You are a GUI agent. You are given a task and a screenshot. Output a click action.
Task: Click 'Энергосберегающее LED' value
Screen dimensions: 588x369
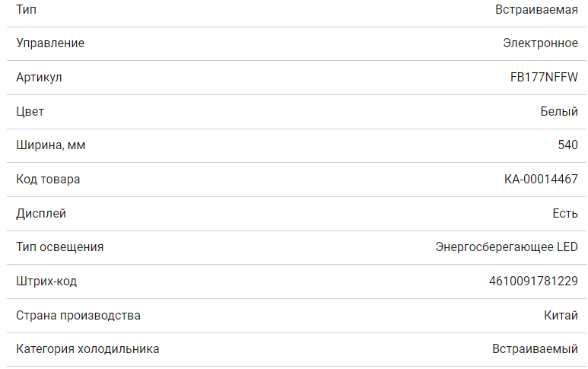507,247
